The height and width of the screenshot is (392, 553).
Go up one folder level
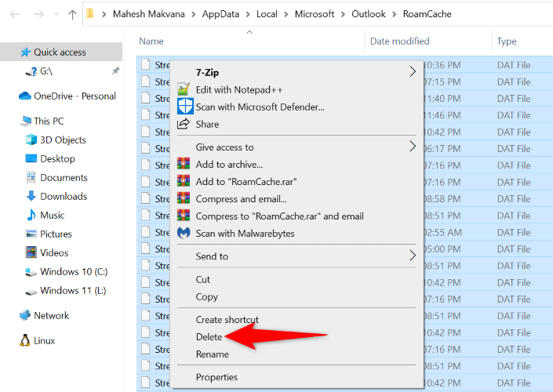[x=72, y=14]
